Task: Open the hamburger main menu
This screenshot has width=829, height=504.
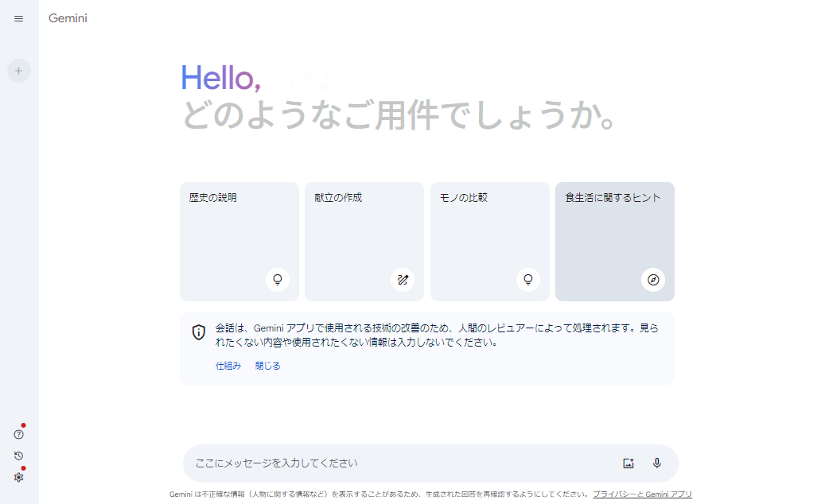Action: (19, 18)
